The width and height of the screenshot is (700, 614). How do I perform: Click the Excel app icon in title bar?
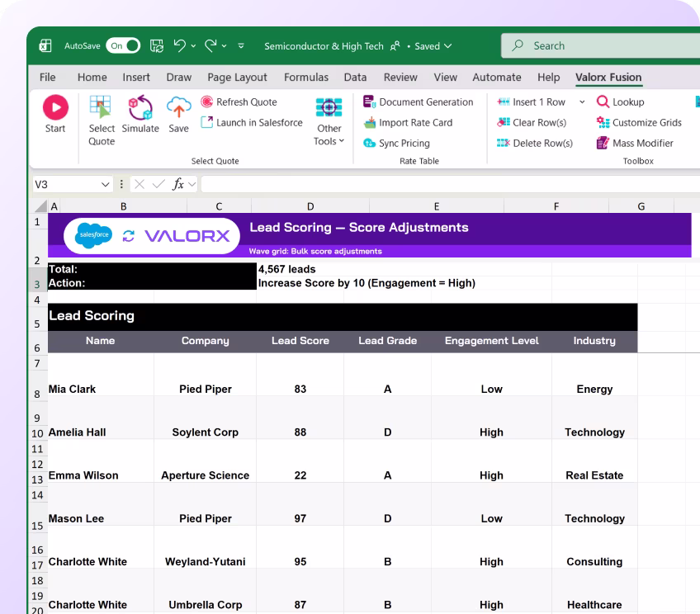tap(45, 45)
